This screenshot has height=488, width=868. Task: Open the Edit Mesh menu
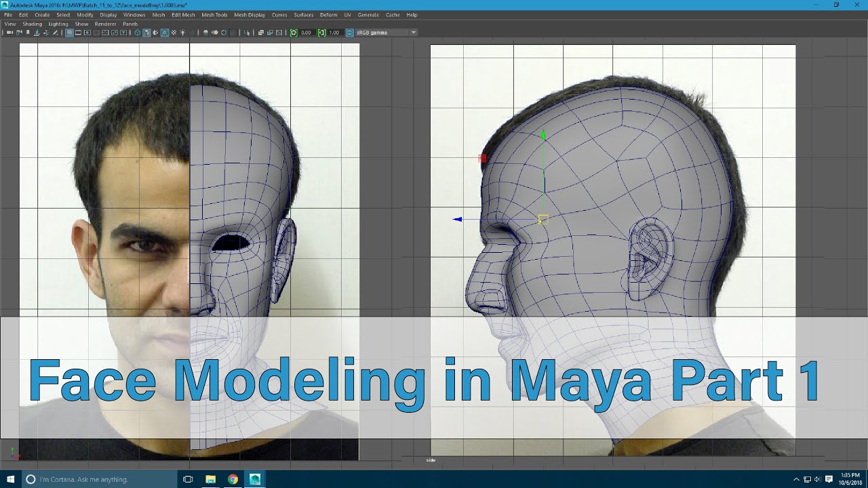coord(183,14)
